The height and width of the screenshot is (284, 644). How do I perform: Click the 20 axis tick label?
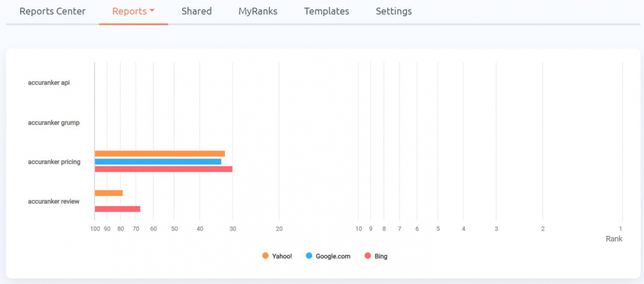click(279, 229)
